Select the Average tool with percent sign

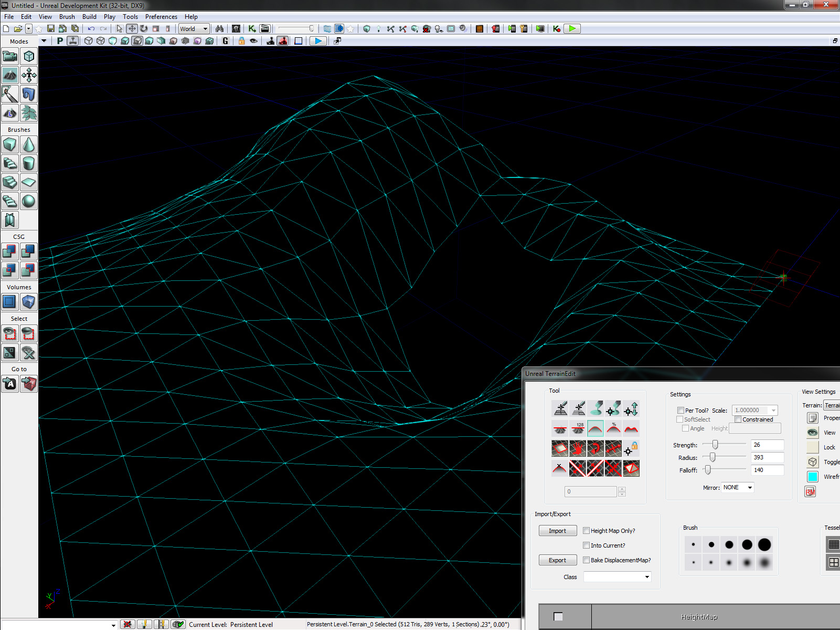[613, 428]
